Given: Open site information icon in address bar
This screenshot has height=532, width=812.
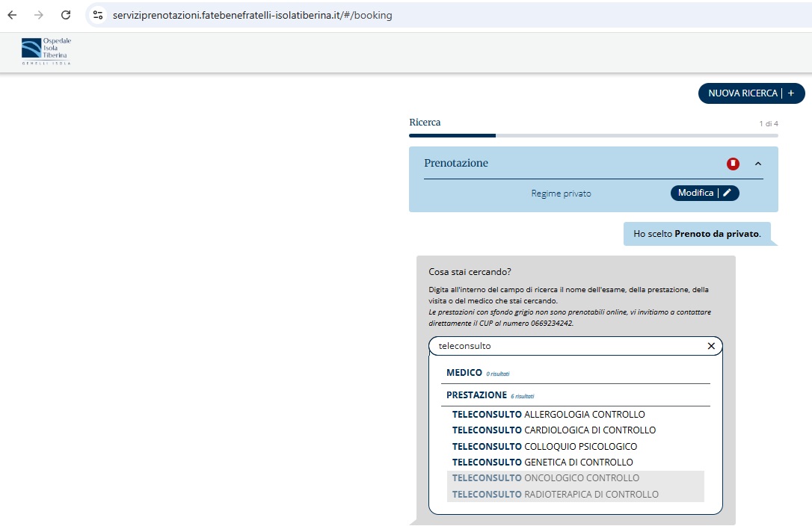Looking at the screenshot, I should coord(98,15).
